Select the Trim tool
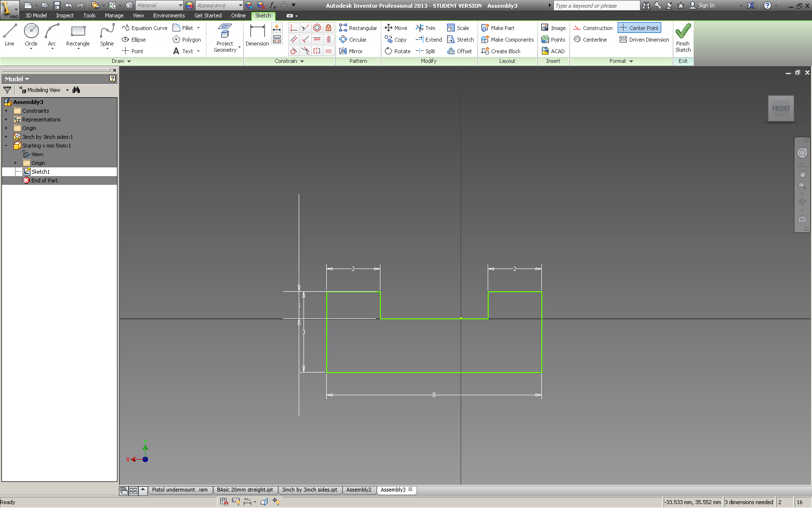 pyautogui.click(x=425, y=28)
